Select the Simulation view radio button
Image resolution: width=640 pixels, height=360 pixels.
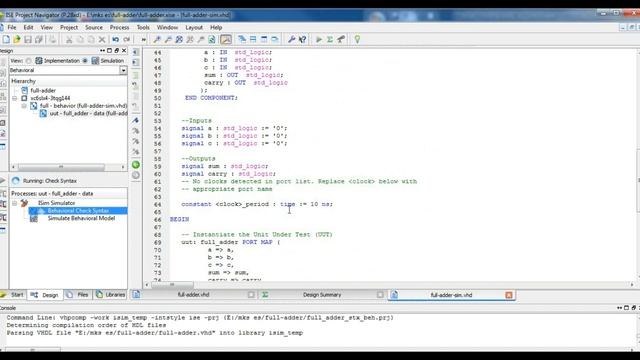85,61
